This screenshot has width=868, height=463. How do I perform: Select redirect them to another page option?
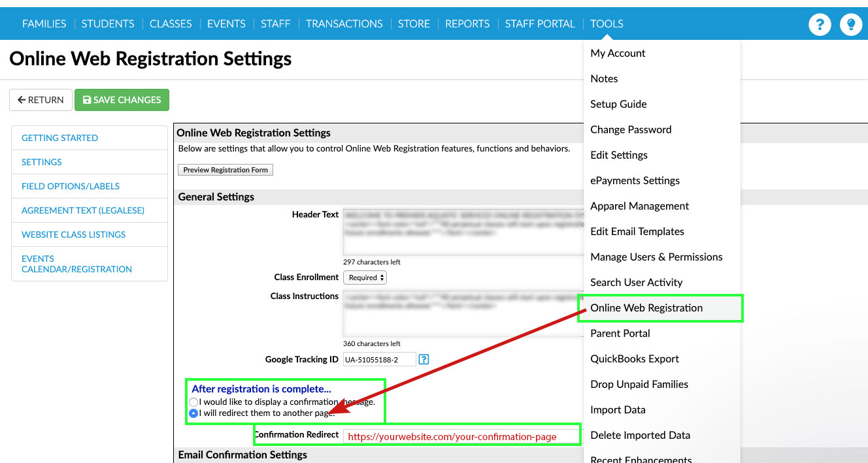click(193, 413)
